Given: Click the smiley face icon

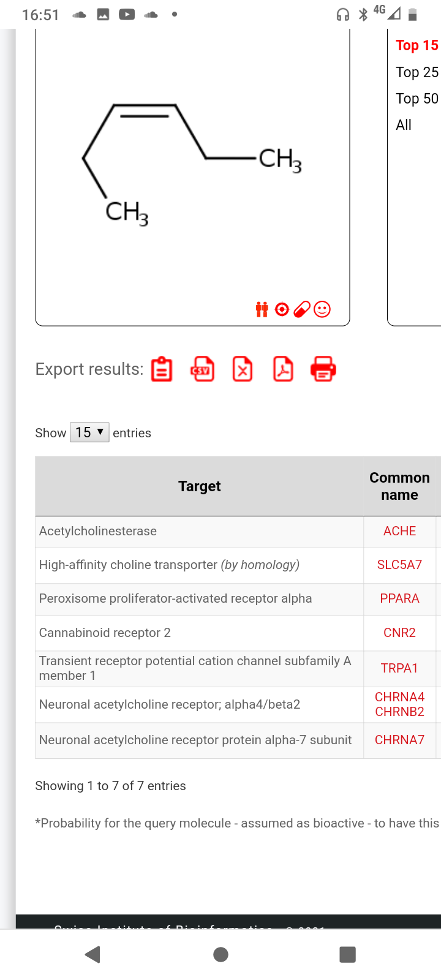Looking at the screenshot, I should (322, 309).
